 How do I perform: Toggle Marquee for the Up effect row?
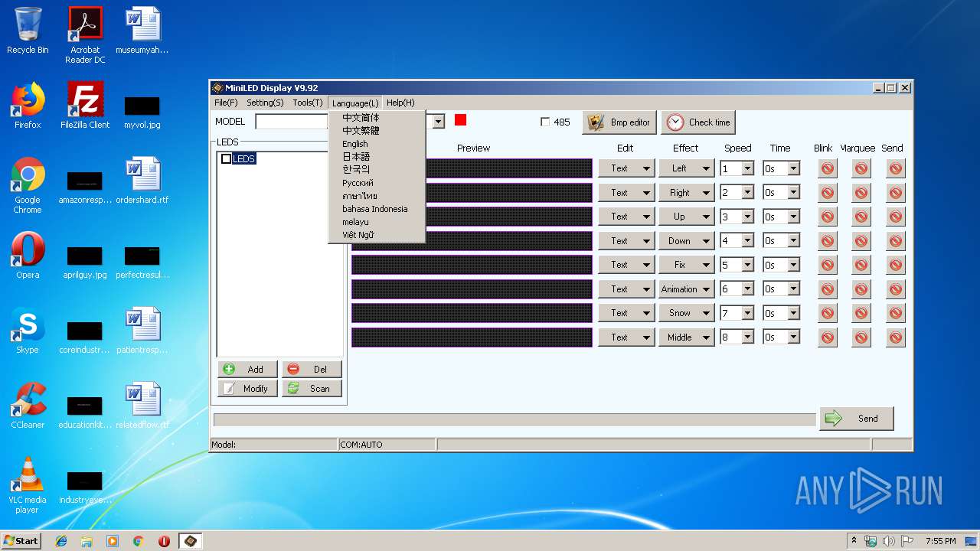tap(861, 217)
